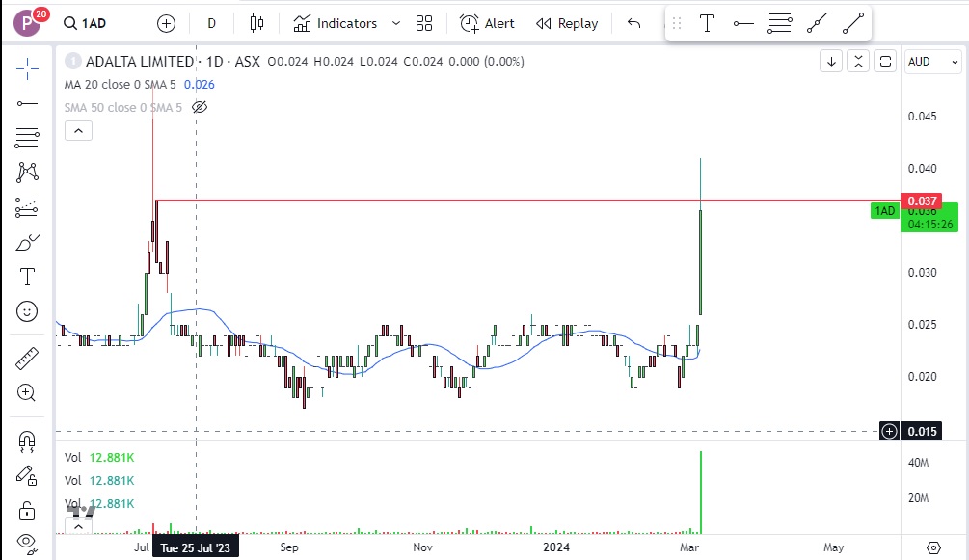
Task: Toggle magnet mode snapping
Action: [27, 440]
